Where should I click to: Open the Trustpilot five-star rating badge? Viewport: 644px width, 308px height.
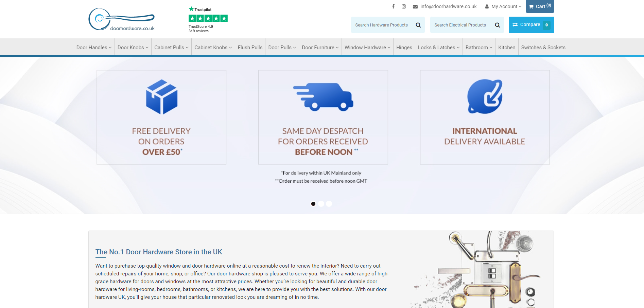pyautogui.click(x=208, y=19)
